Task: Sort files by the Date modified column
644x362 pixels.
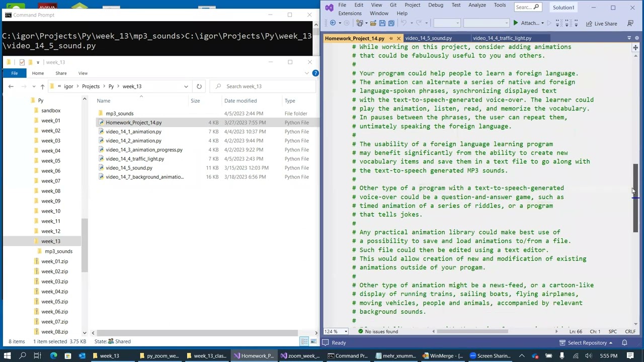Action: pyautogui.click(x=240, y=101)
